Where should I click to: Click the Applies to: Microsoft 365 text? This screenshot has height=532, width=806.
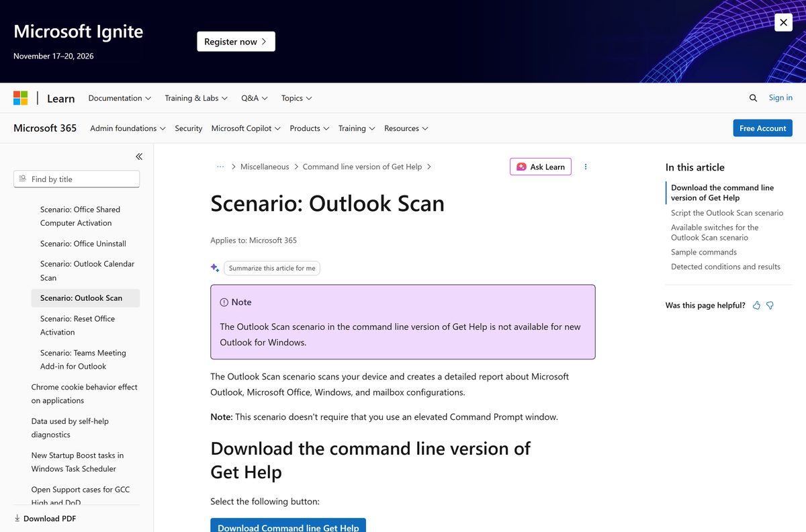tap(253, 240)
